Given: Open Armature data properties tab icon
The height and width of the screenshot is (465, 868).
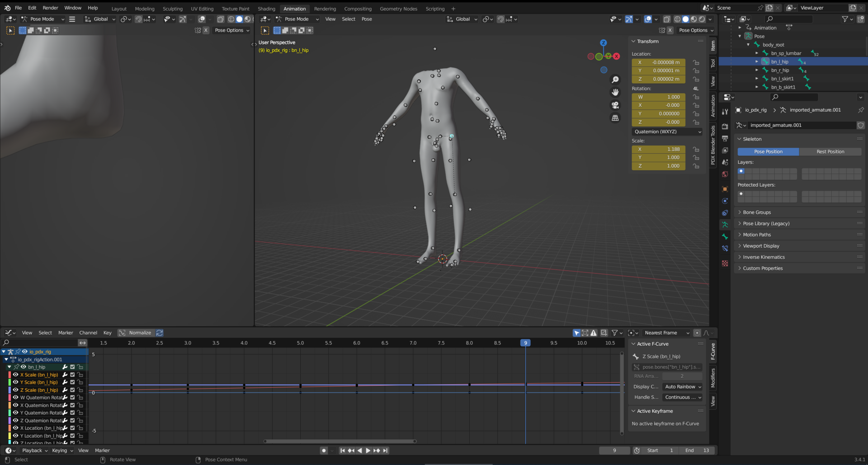Looking at the screenshot, I should 725,225.
